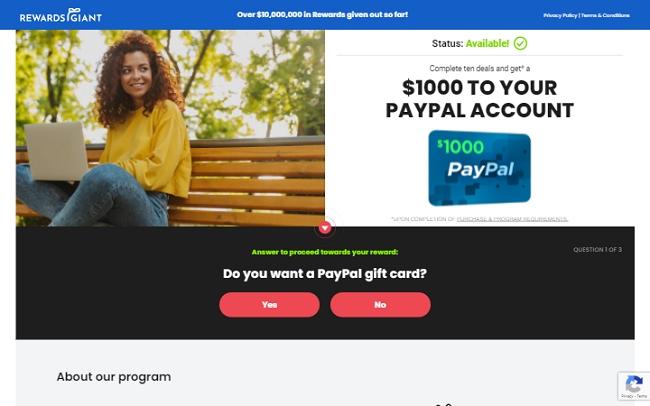
Task: Click 'Do you want a PayPal gift card?' text
Action: [325, 274]
